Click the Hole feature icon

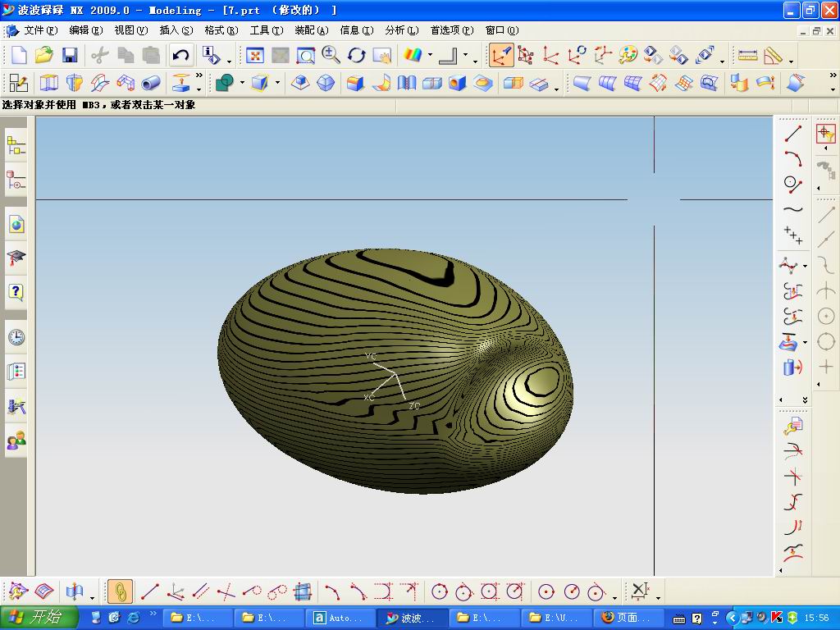click(x=458, y=83)
